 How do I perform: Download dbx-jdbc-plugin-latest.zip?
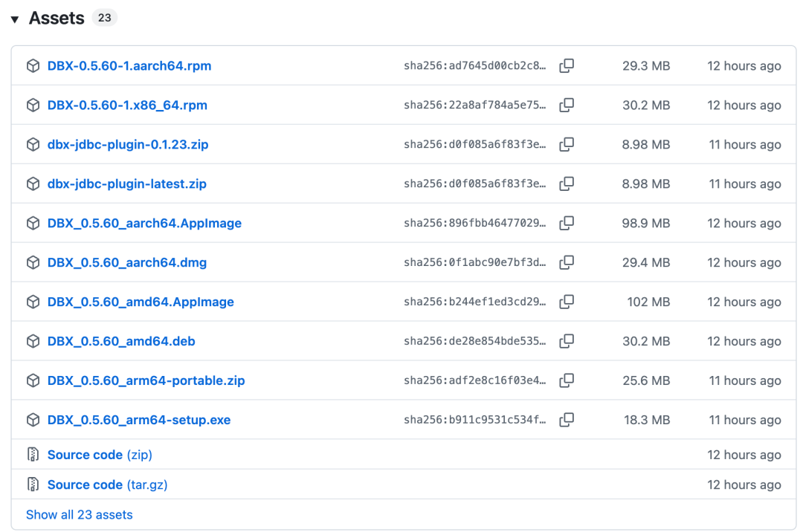[x=126, y=184]
